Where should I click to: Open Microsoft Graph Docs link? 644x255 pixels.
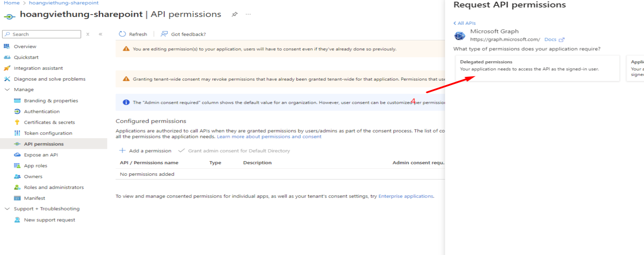pyautogui.click(x=554, y=39)
